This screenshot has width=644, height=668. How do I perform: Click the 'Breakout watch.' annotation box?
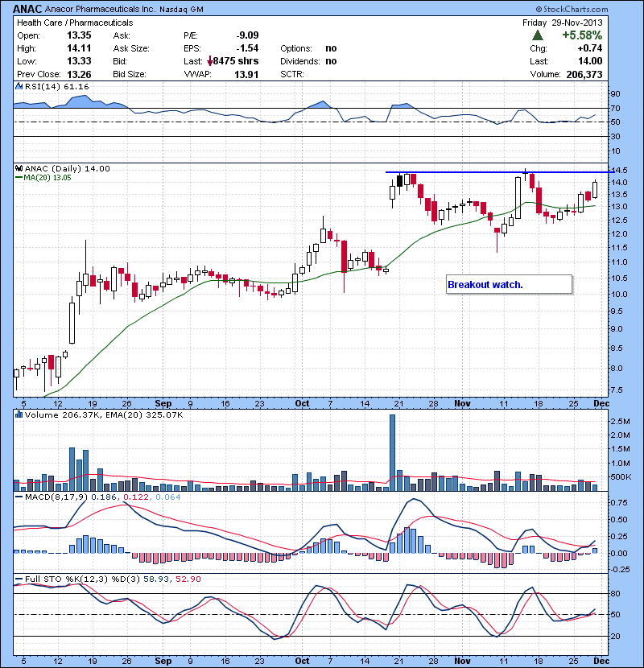(509, 284)
